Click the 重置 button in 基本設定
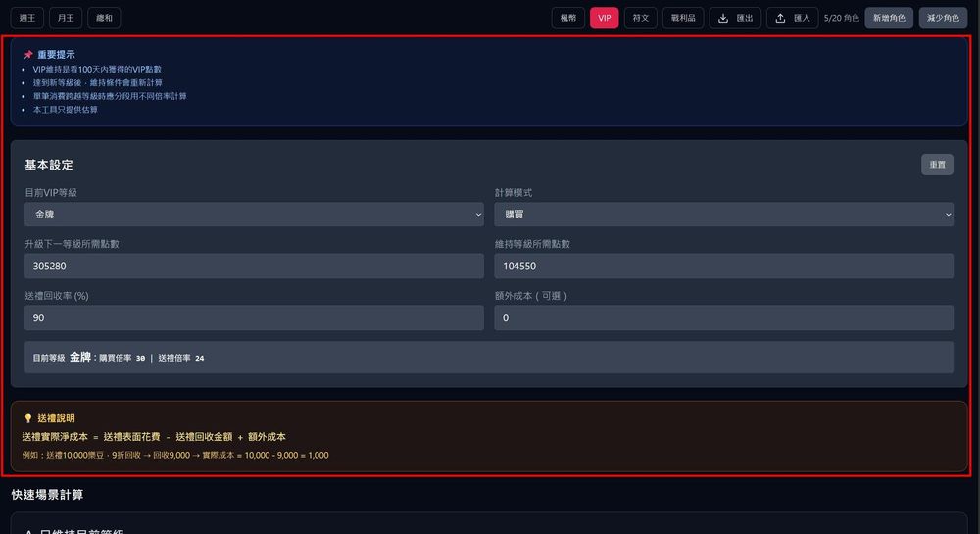The image size is (980, 534). click(937, 165)
